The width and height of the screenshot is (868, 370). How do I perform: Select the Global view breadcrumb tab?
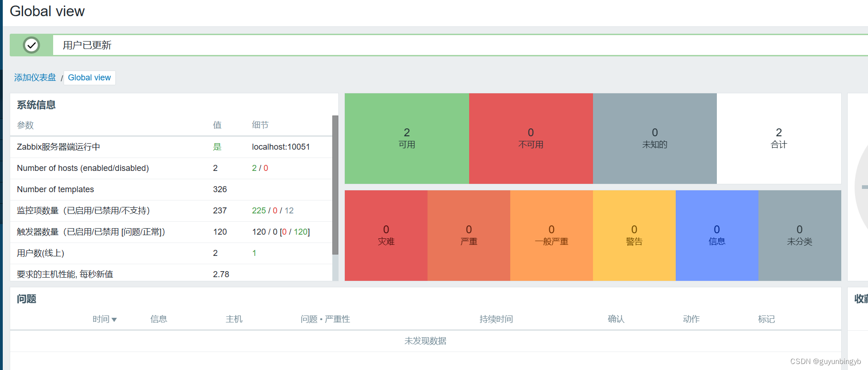(x=89, y=78)
